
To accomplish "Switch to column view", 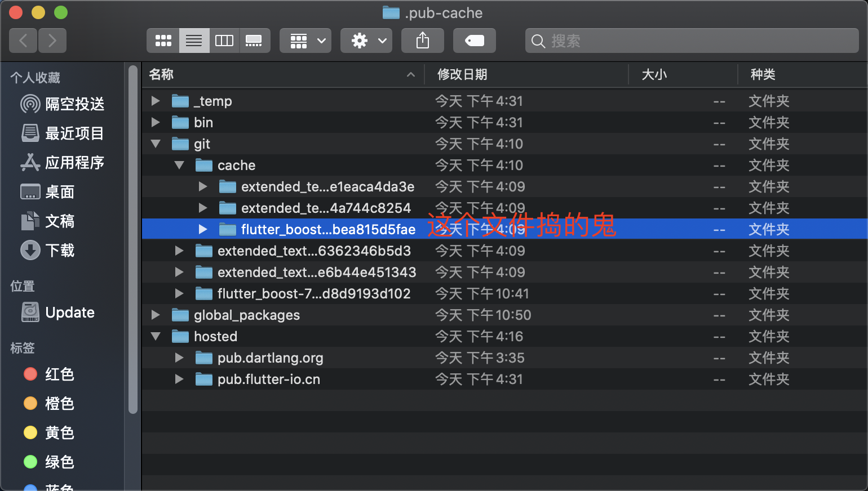I will [224, 41].
